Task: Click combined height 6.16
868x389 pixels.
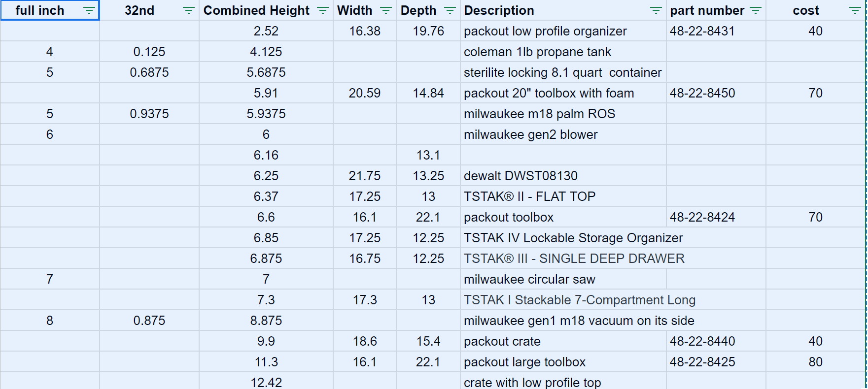Action: pos(266,155)
